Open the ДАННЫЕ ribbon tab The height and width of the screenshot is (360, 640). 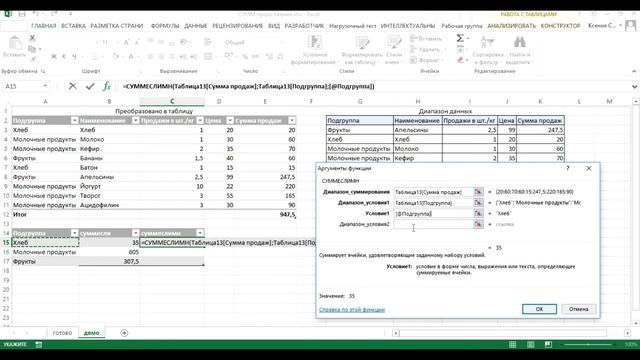(x=196, y=26)
